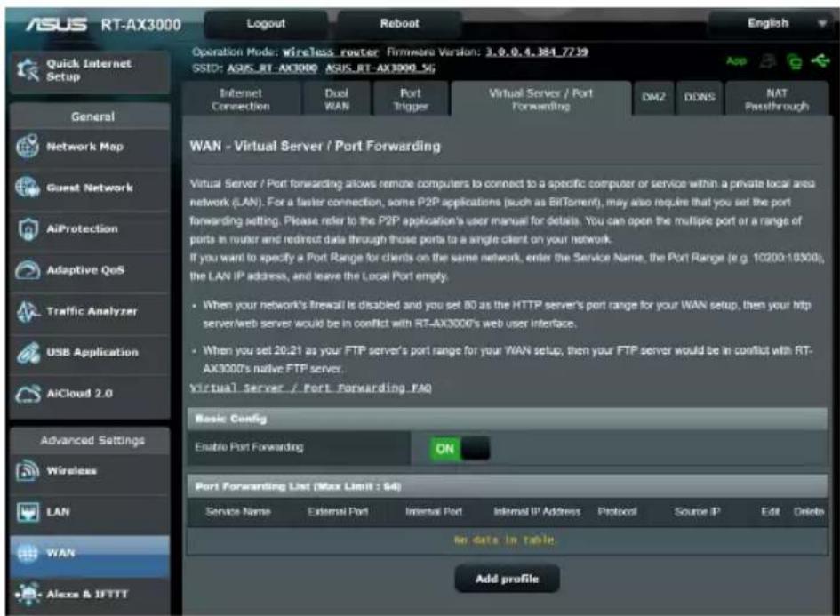The image size is (840, 616).
Task: Open the AiCloud 2.0 menu item
Action: [x=90, y=394]
